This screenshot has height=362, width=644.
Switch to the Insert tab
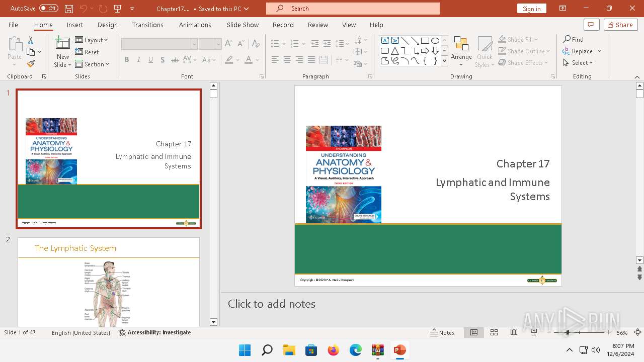tap(75, 25)
